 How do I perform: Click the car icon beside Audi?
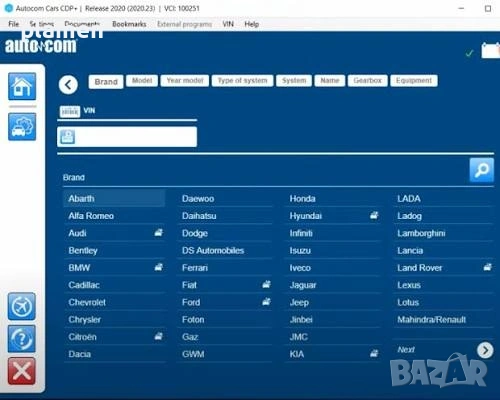pyautogui.click(x=159, y=233)
